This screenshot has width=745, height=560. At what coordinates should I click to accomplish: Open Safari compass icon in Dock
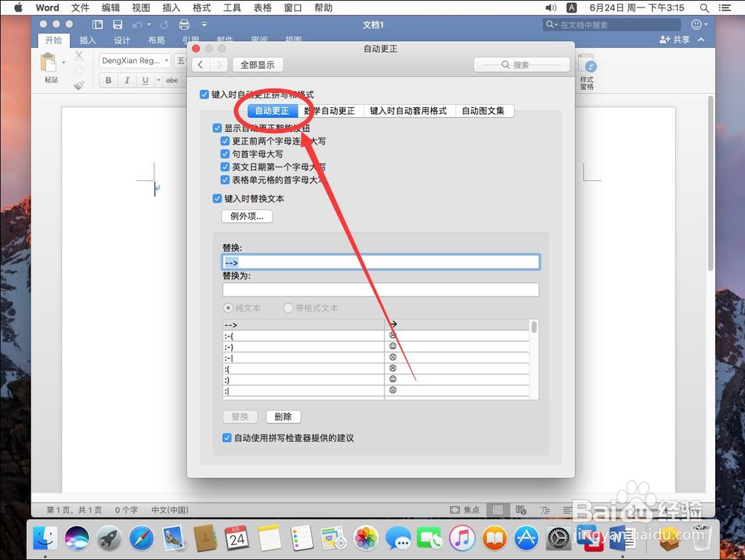[141, 538]
